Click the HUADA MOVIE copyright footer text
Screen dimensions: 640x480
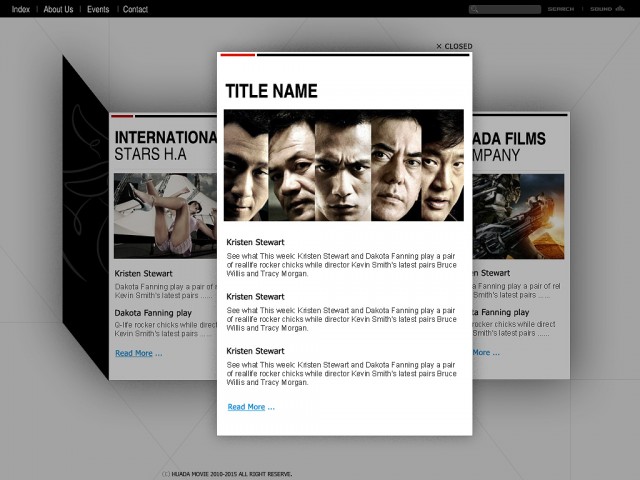(x=227, y=474)
